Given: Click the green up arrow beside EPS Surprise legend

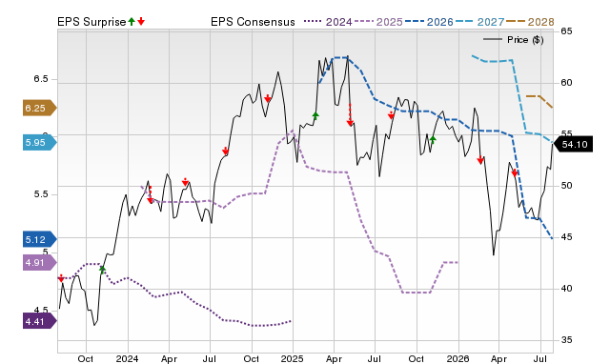Looking at the screenshot, I should 132,21.
